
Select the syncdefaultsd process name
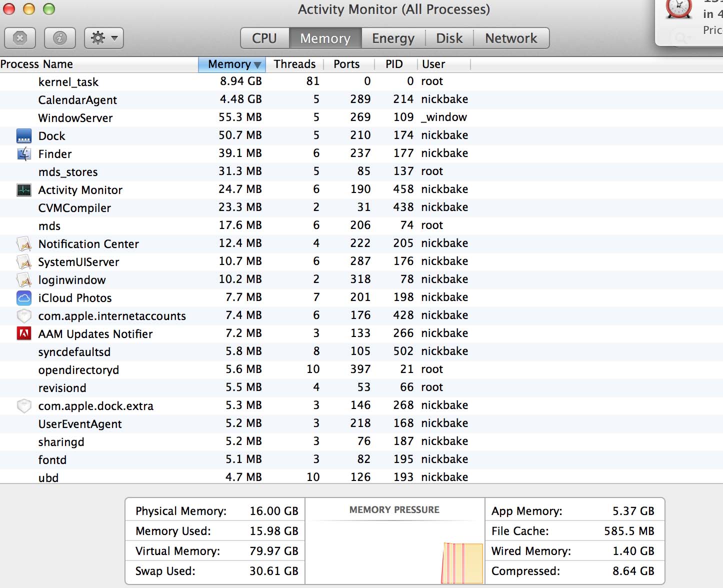tap(74, 352)
